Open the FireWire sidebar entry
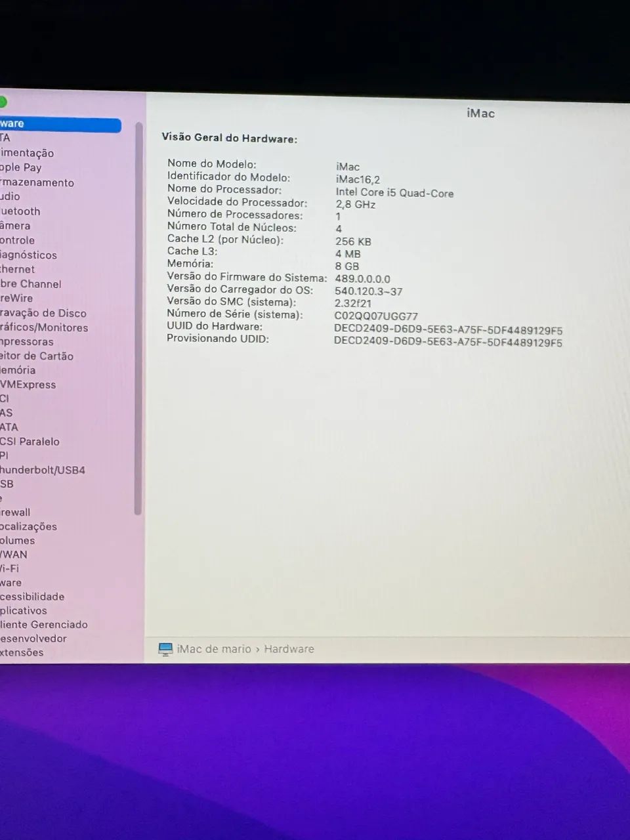The width and height of the screenshot is (630, 840). point(16,298)
